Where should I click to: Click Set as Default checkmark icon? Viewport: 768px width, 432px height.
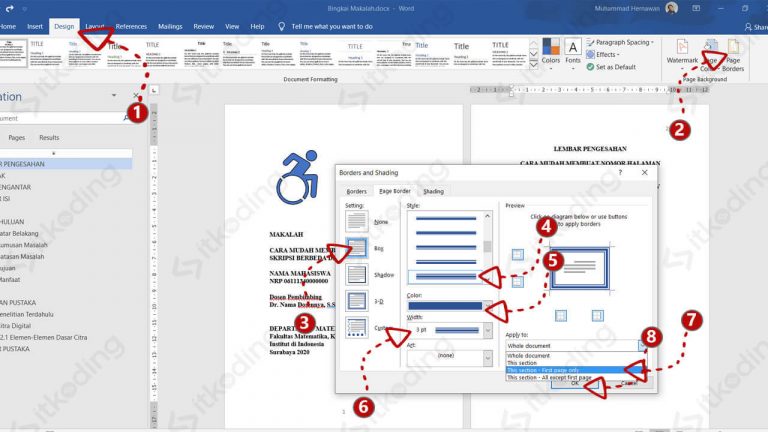tap(590, 67)
